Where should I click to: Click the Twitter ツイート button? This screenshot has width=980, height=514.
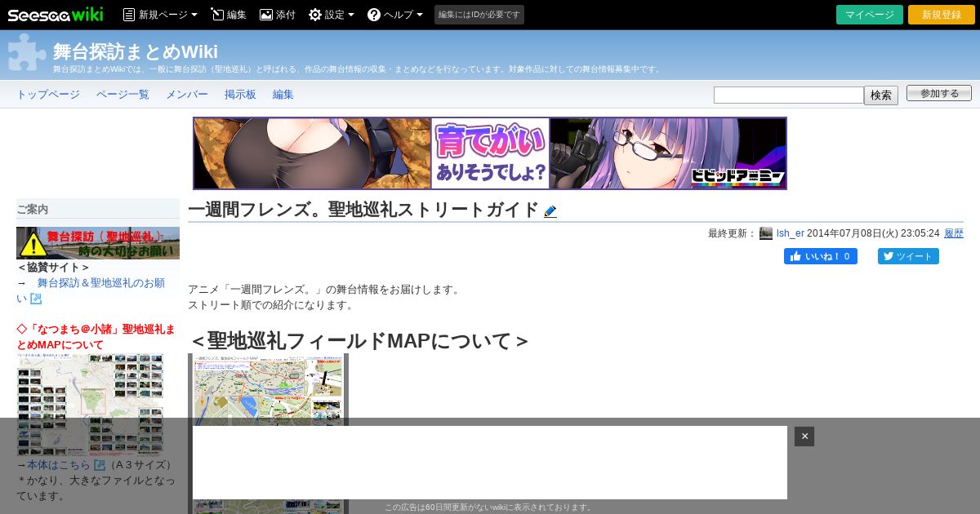click(908, 256)
